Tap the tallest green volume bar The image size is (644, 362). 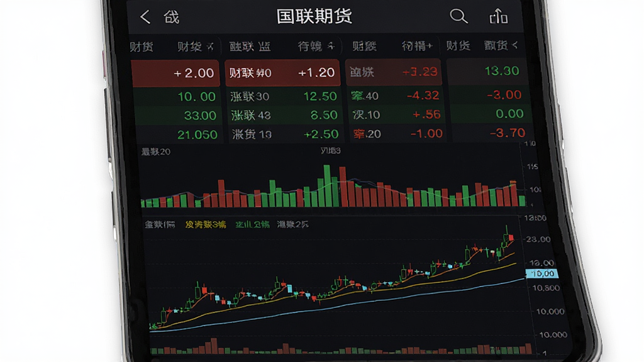pos(327,185)
